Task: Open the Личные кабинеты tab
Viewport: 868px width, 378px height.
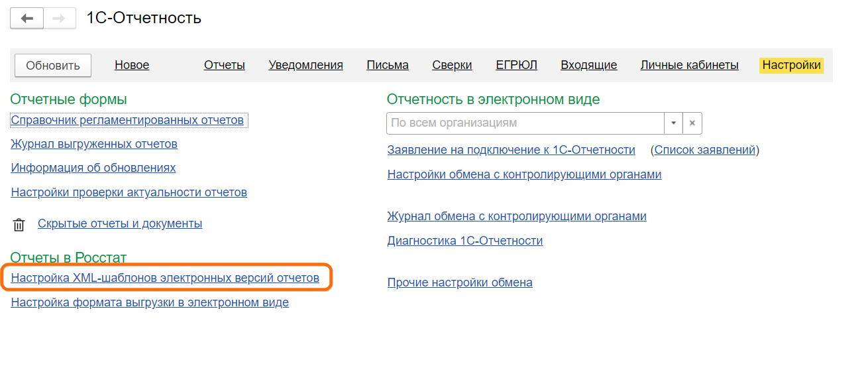Action: [x=690, y=65]
